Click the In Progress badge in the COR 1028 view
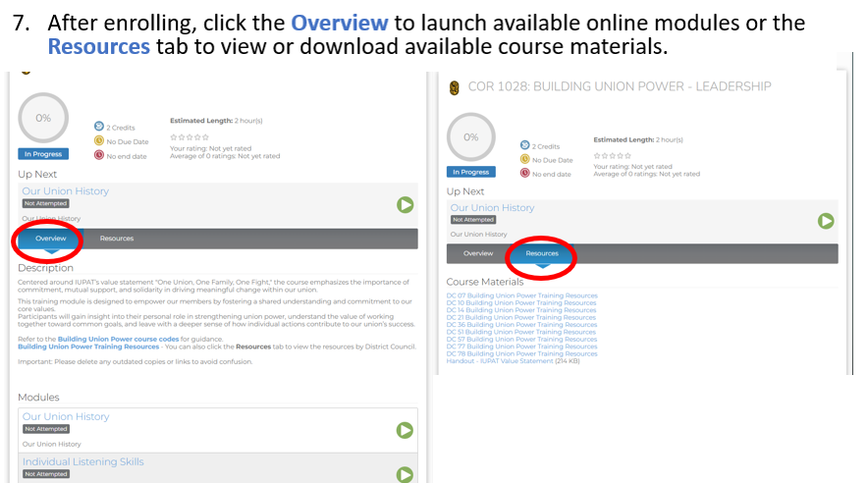Viewport: 868px width, 483px height. click(471, 172)
